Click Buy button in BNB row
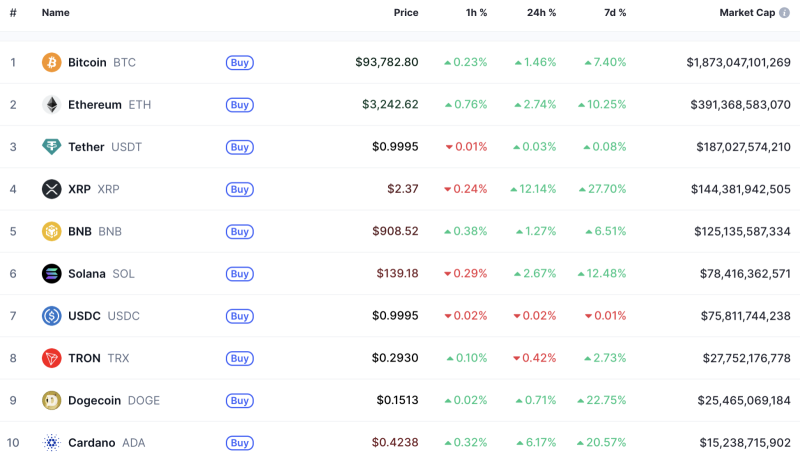Screen dimensions: 800x457 tap(240, 232)
